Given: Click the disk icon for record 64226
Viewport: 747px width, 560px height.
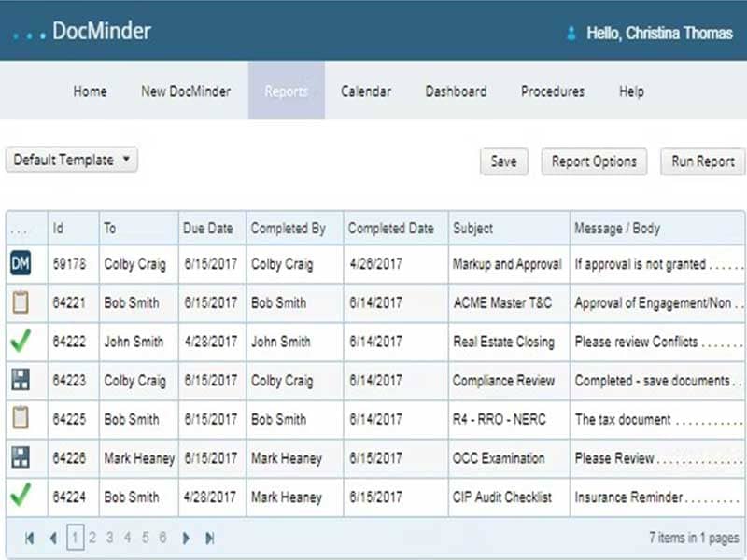Looking at the screenshot, I should 21,458.
